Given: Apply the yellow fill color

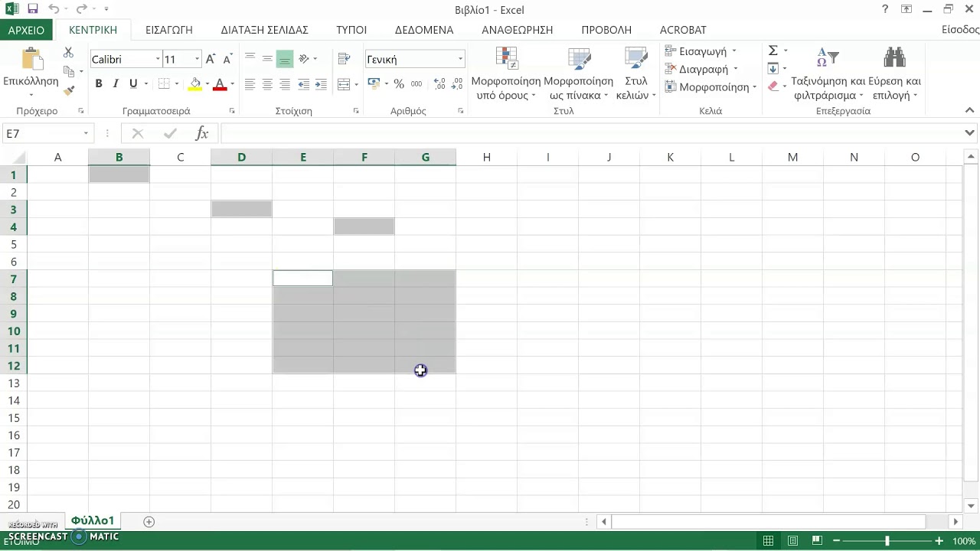Looking at the screenshot, I should click(194, 83).
